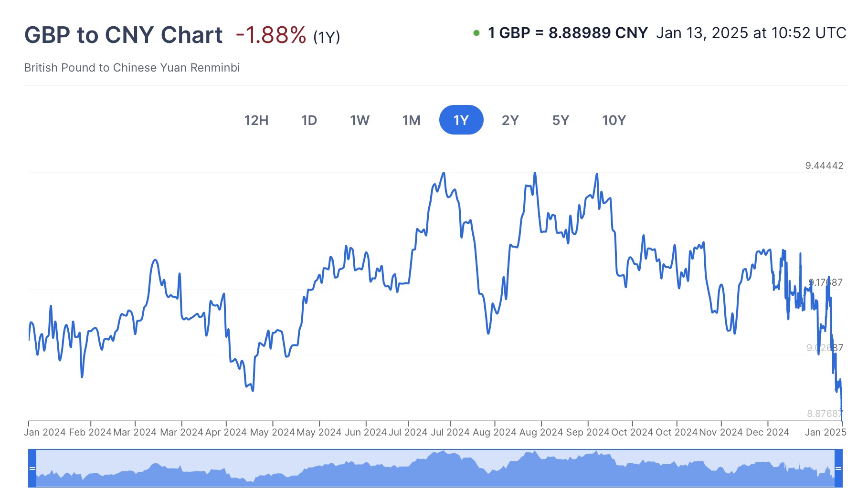Click the Jan 2025 x-axis label
Viewport: 868px width, 499px height.
pos(825,432)
